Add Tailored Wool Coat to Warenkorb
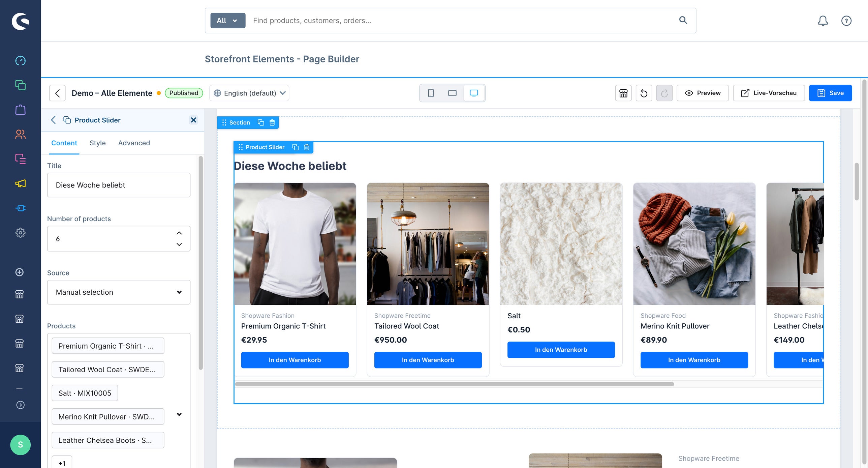 [428, 360]
